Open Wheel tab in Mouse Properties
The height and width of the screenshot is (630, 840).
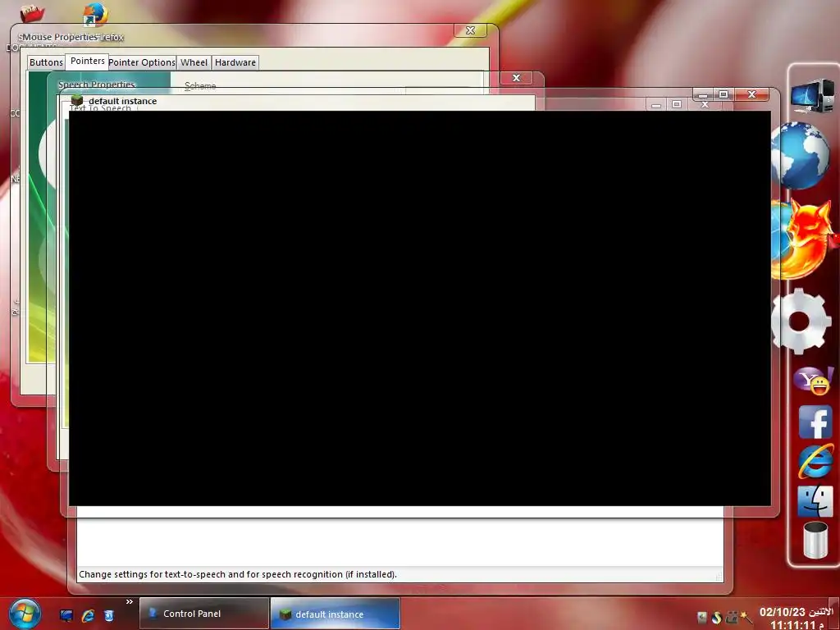coord(194,62)
